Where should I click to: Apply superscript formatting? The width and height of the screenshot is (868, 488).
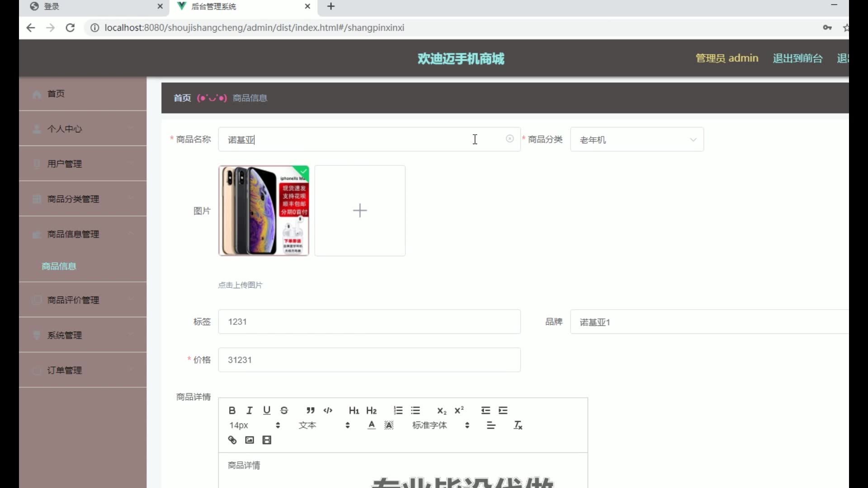(459, 410)
